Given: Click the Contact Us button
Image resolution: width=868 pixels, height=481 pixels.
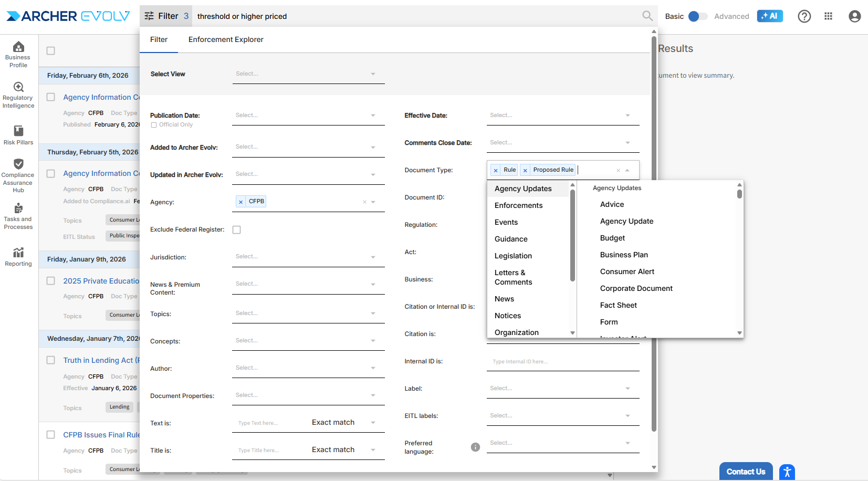Looking at the screenshot, I should pos(746,472).
